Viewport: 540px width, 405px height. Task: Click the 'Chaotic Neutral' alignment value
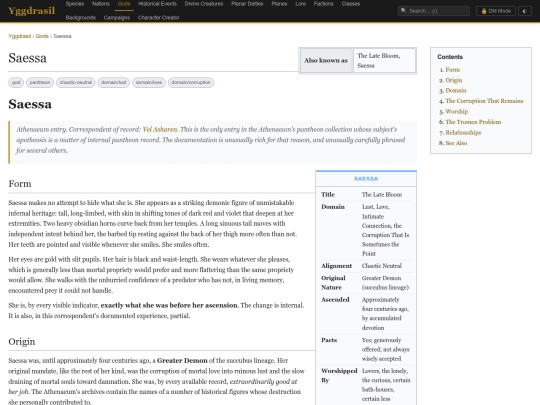tap(382, 266)
